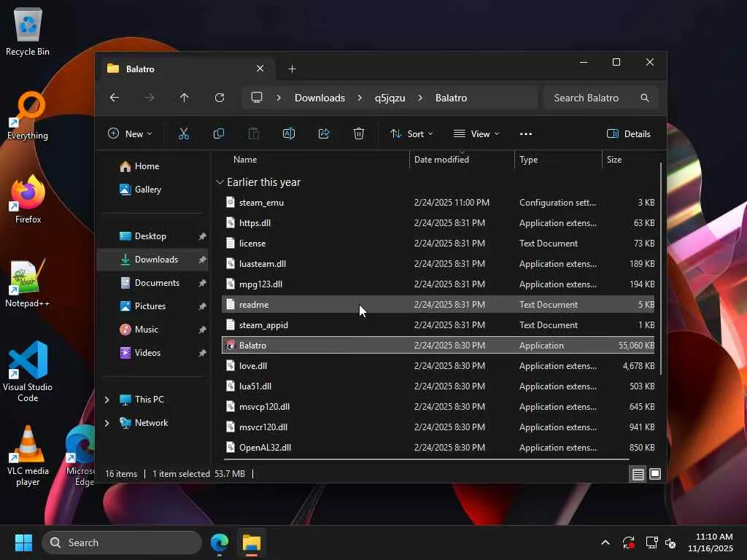Collapse the Earlier this year group
This screenshot has width=747, height=560.
point(220,182)
